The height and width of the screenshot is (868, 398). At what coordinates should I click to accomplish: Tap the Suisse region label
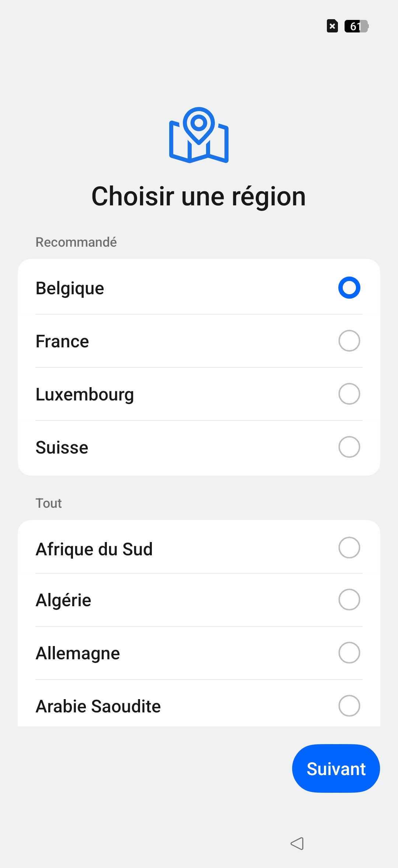click(x=62, y=448)
